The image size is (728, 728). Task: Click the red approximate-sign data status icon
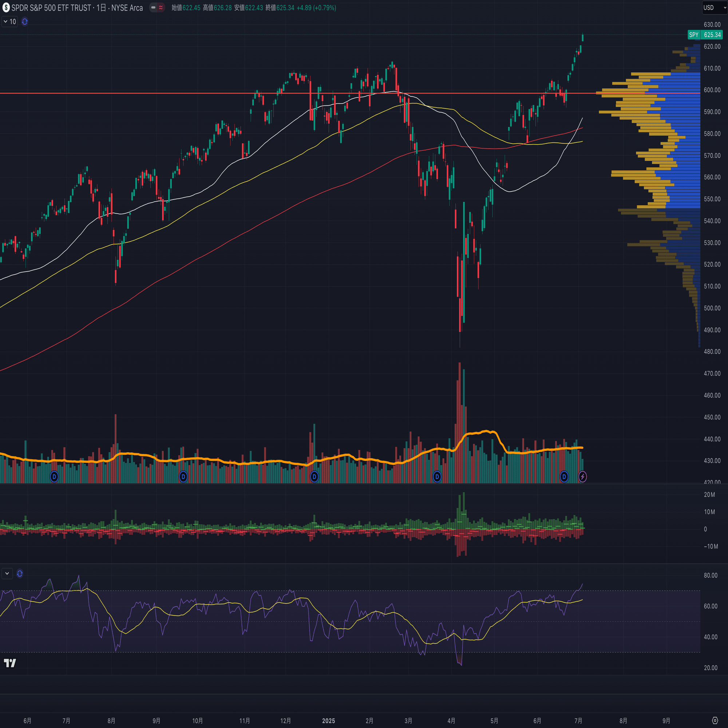[161, 8]
